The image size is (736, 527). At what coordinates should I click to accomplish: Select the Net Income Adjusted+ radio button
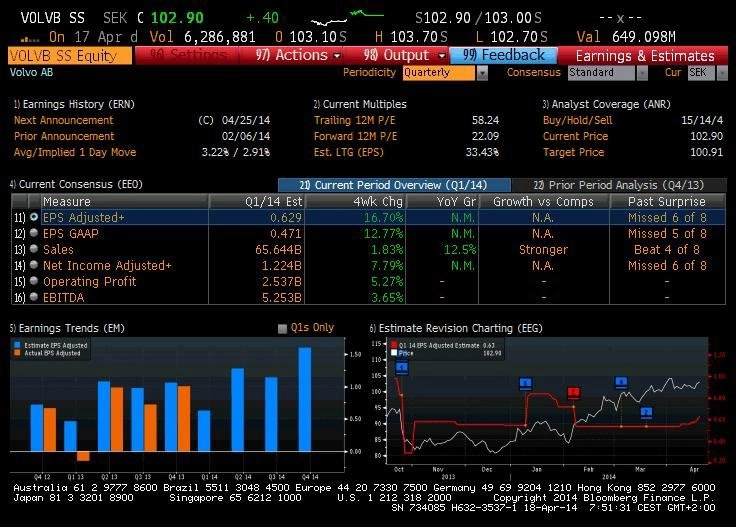point(34,265)
